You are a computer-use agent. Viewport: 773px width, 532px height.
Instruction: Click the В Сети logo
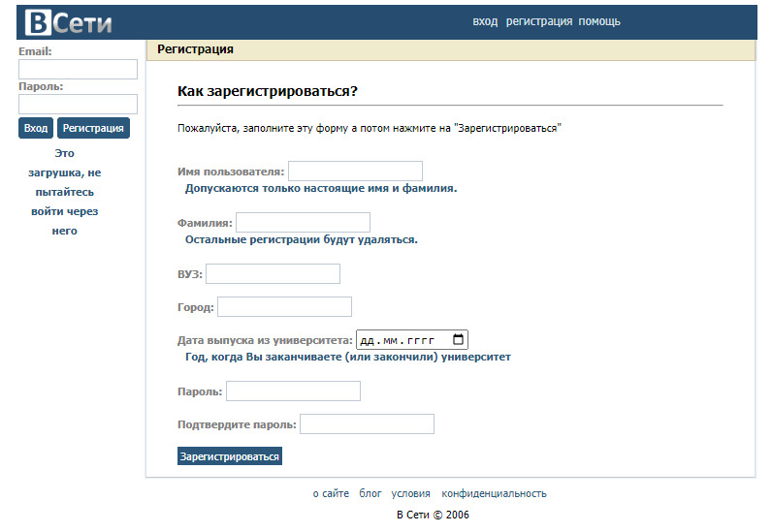coord(68,21)
